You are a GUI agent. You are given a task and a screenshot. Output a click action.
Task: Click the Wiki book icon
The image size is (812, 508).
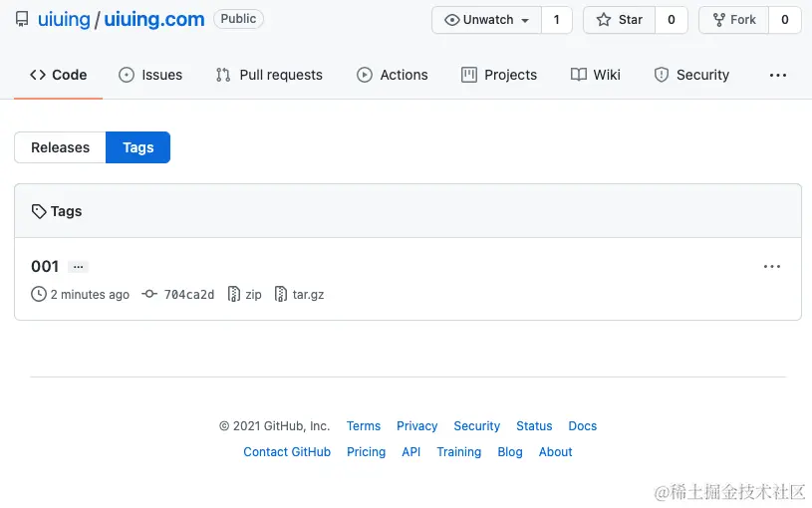(x=579, y=75)
